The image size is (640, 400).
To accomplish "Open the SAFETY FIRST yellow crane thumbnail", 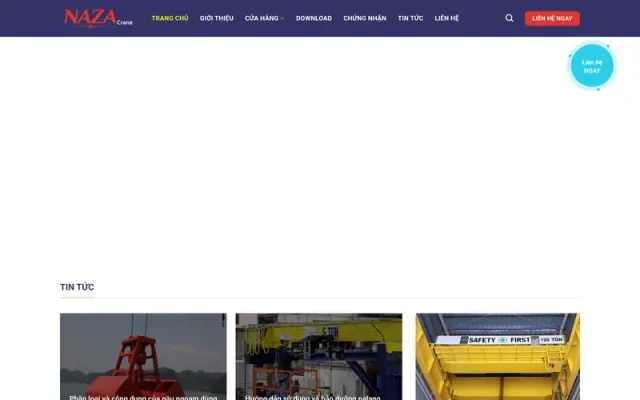I will (498, 356).
